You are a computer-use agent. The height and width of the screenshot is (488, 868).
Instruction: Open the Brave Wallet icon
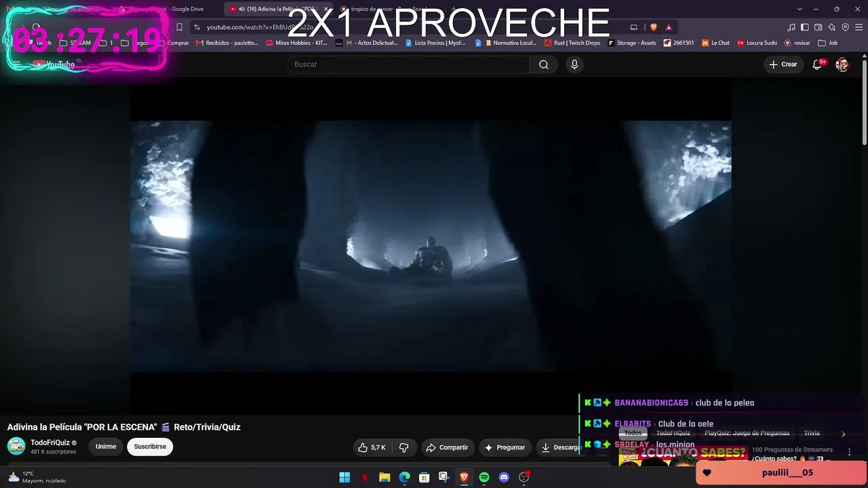click(818, 27)
